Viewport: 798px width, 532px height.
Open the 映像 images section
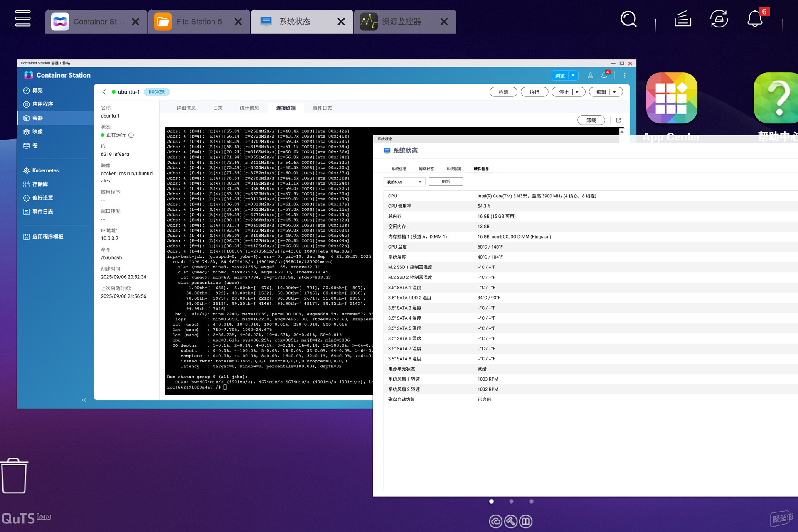37,132
